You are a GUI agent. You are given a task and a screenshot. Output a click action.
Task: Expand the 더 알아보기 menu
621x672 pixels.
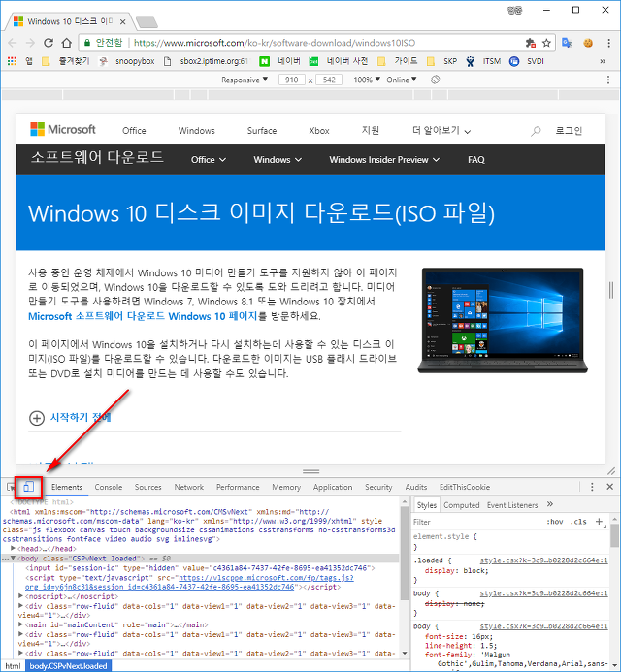[441, 131]
